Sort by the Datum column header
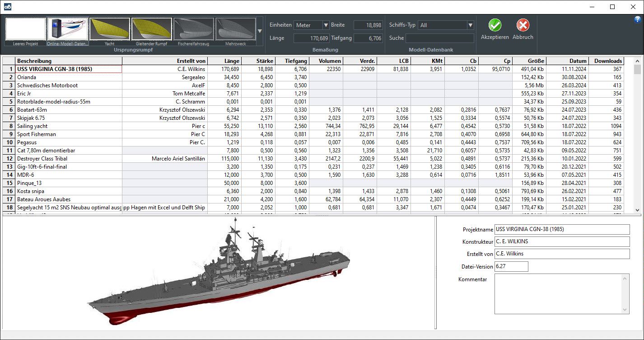This screenshot has width=644, height=340. [568, 61]
